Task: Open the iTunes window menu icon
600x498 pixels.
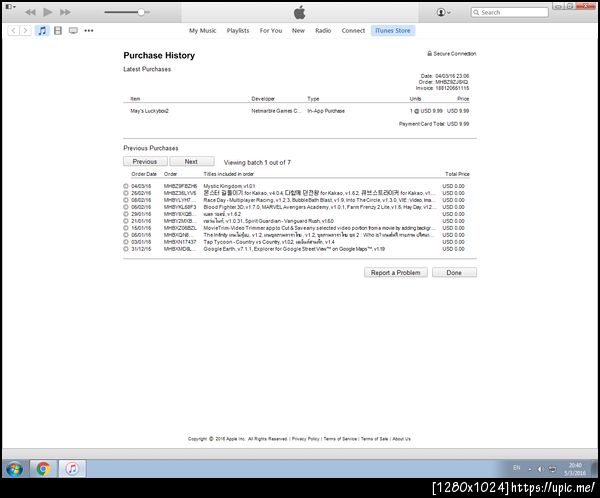Action: pyautogui.click(x=10, y=7)
